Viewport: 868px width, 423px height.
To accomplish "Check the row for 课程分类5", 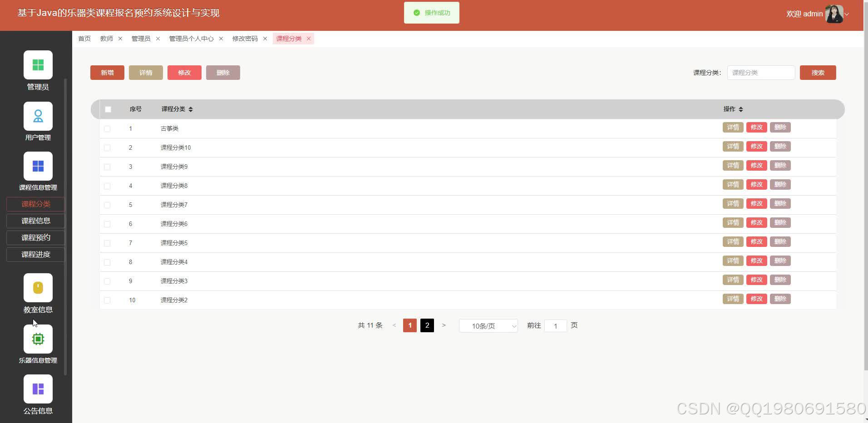I will point(107,243).
